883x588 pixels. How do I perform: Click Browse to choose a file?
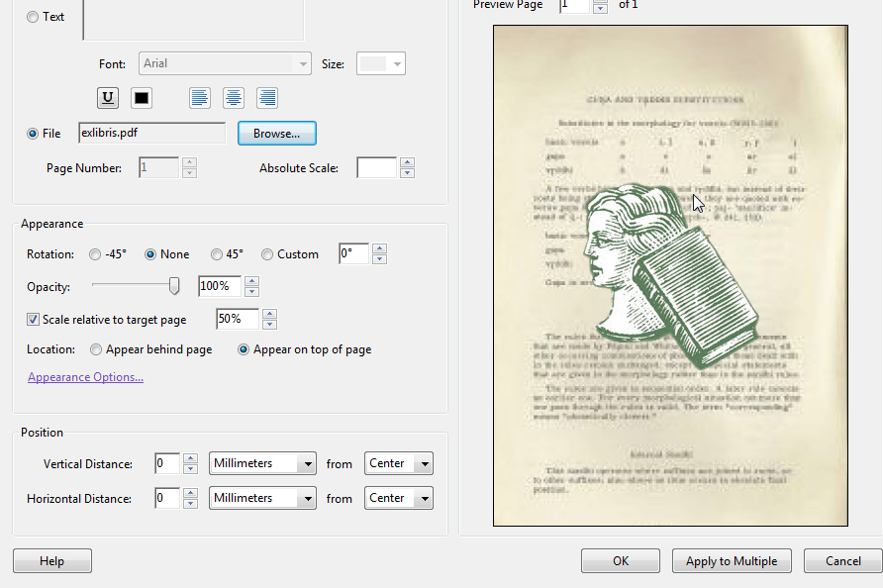[276, 134]
